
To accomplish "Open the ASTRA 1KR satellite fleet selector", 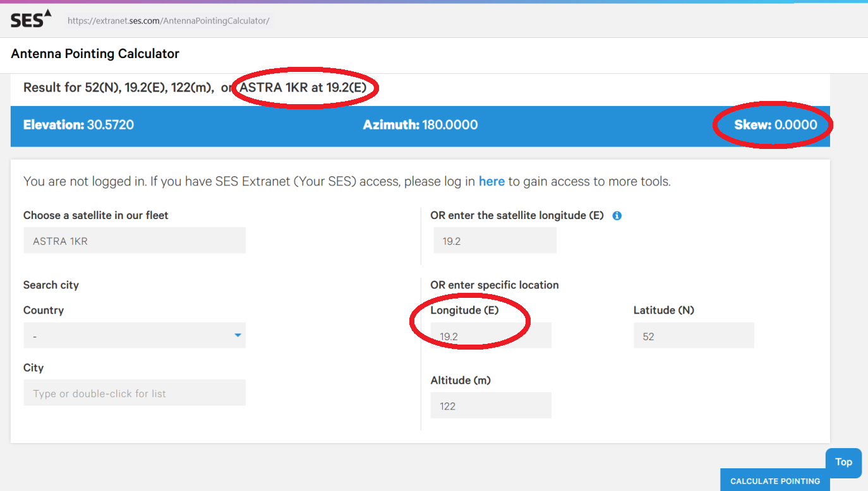I will coord(135,241).
